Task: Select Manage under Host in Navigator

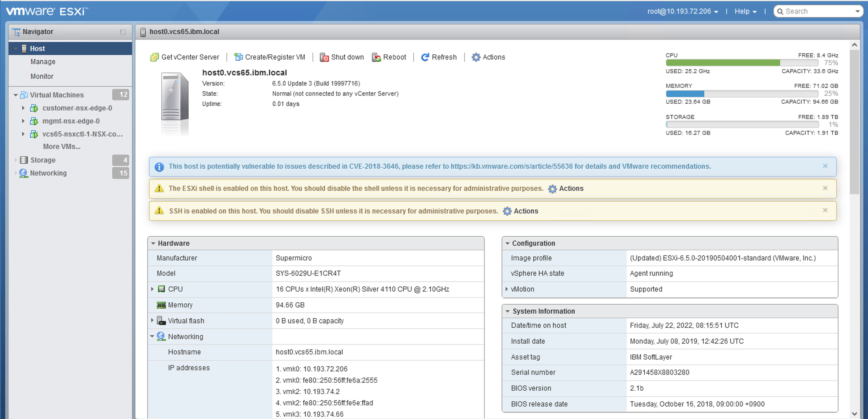Action: 43,62
